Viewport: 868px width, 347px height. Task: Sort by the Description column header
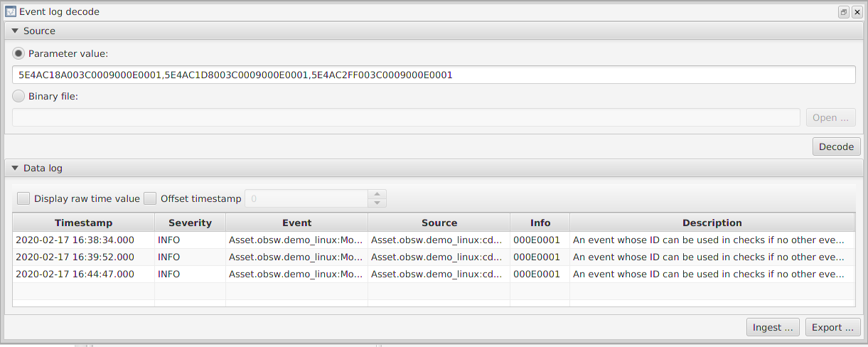coord(712,223)
